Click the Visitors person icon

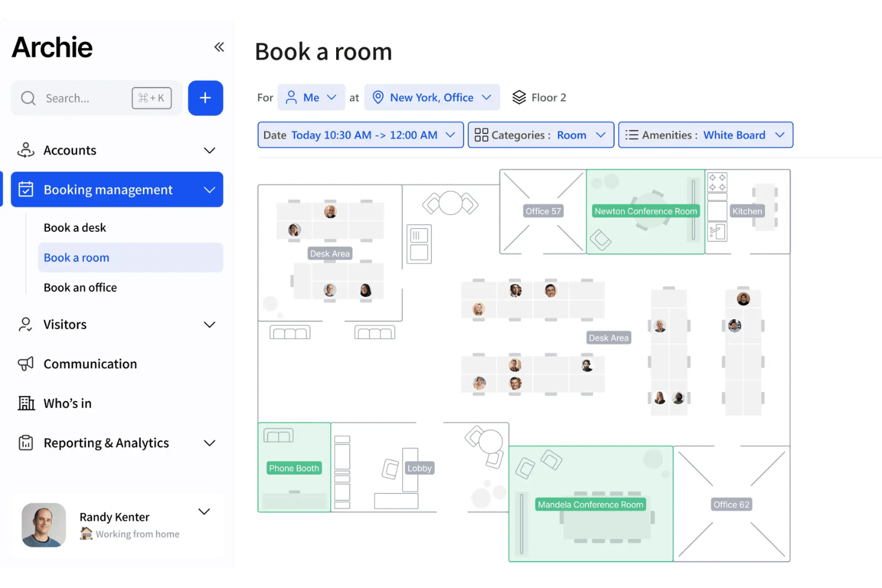[x=26, y=324]
